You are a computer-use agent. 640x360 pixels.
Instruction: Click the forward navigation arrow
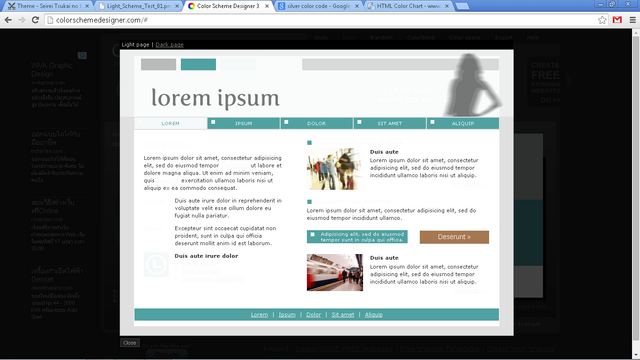click(x=22, y=20)
